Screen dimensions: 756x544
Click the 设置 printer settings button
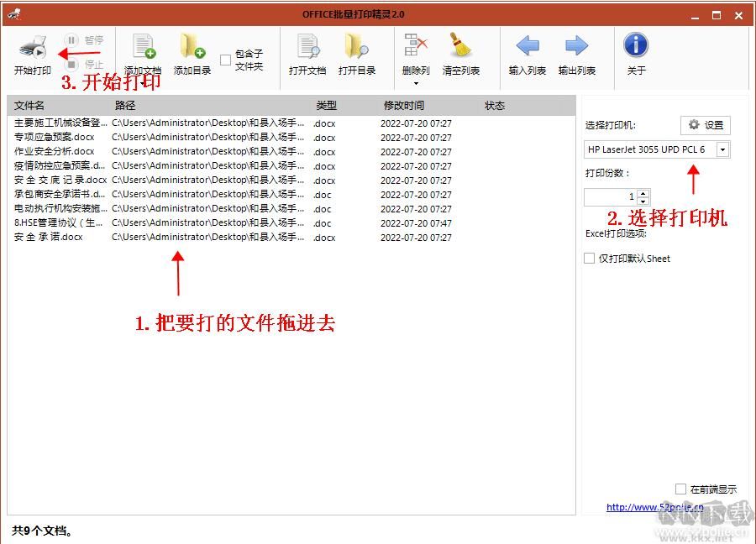[x=706, y=124]
